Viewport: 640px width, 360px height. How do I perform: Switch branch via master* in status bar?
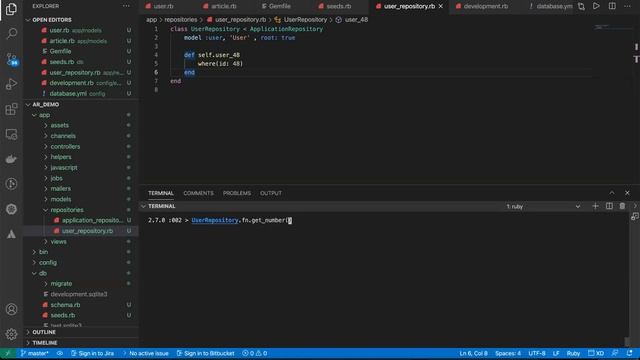[x=34, y=353]
